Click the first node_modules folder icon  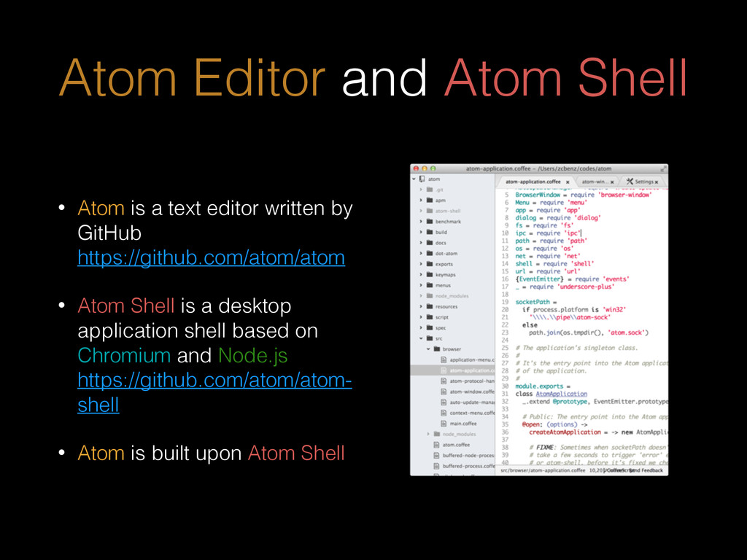429,296
